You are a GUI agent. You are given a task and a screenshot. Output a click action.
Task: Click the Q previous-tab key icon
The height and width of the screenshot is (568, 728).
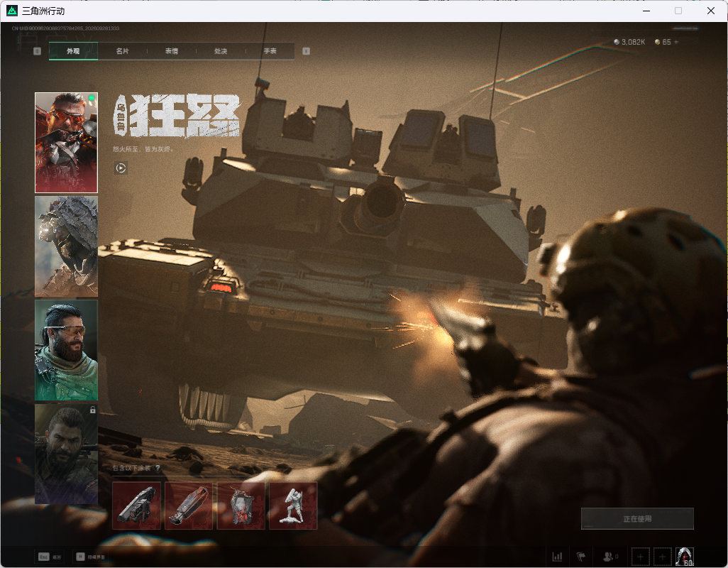pyautogui.click(x=37, y=51)
